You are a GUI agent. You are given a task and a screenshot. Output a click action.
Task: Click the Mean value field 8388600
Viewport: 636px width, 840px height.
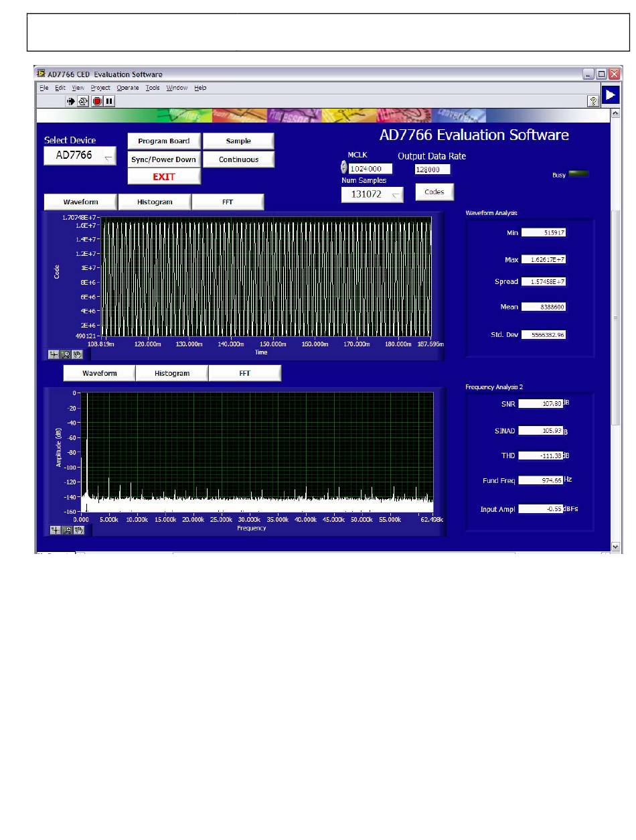544,307
